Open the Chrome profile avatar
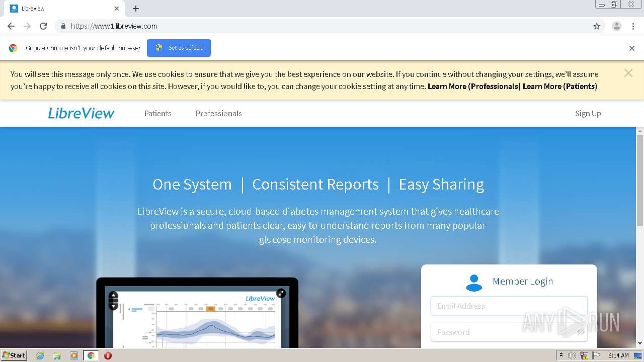Viewport: 644px width, 362px height. click(x=617, y=26)
